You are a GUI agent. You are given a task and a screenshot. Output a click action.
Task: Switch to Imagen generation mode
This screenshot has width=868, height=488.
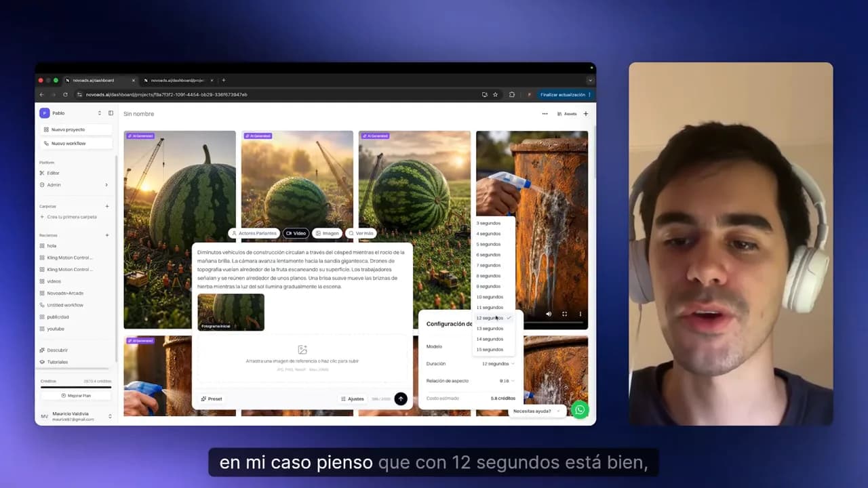coord(328,233)
